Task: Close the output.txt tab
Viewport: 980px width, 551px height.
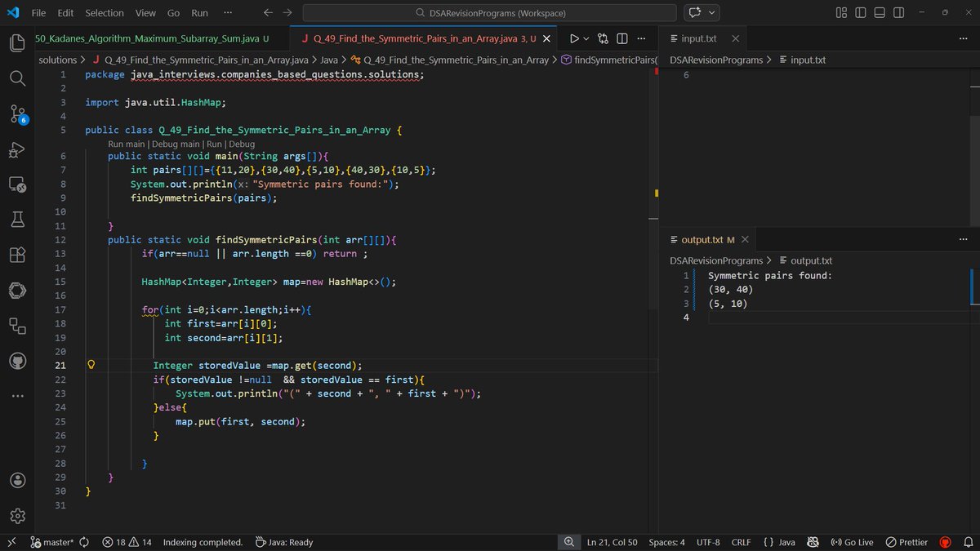Action: tap(745, 239)
